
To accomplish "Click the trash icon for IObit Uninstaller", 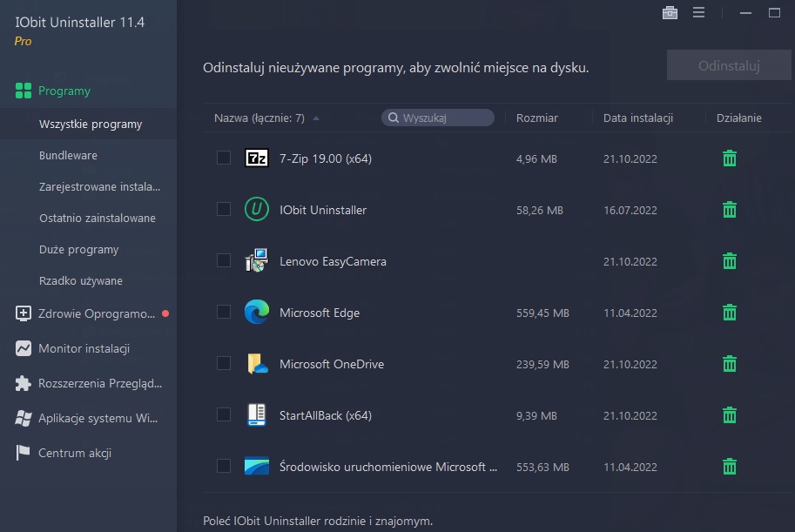I will 730,210.
